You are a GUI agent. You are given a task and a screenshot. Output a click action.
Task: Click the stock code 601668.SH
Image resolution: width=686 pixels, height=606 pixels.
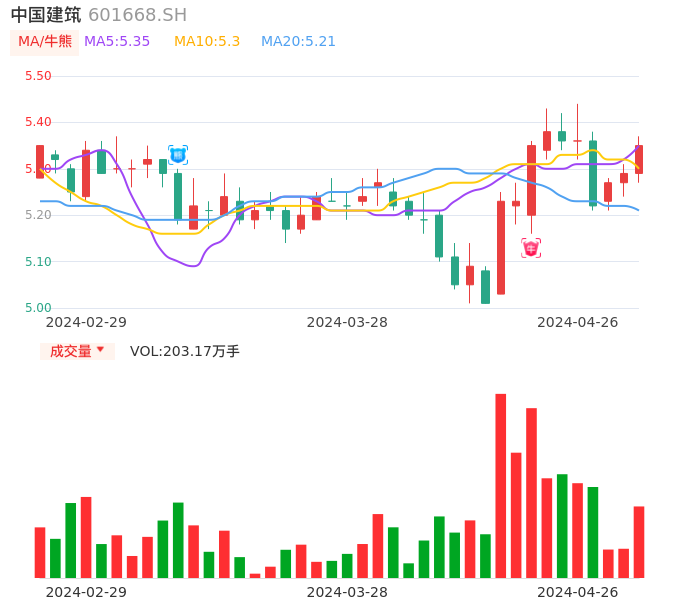tap(137, 15)
